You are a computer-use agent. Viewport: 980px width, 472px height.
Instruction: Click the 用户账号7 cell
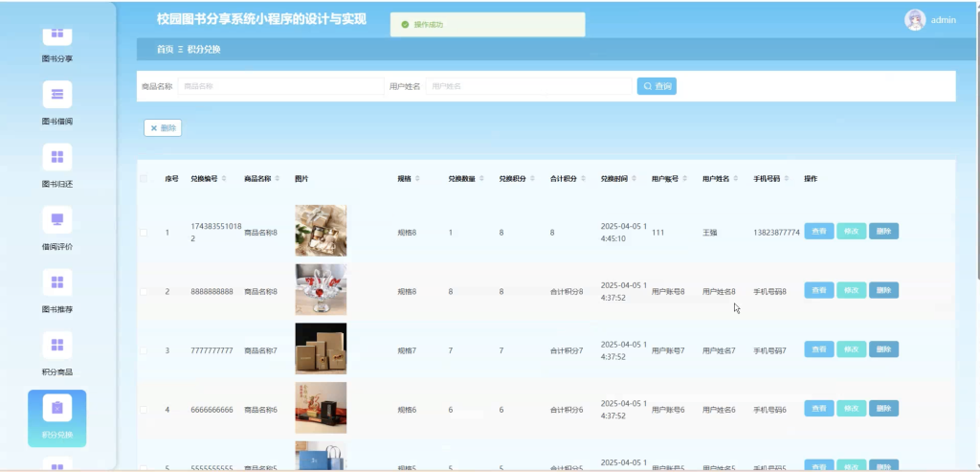click(x=668, y=350)
